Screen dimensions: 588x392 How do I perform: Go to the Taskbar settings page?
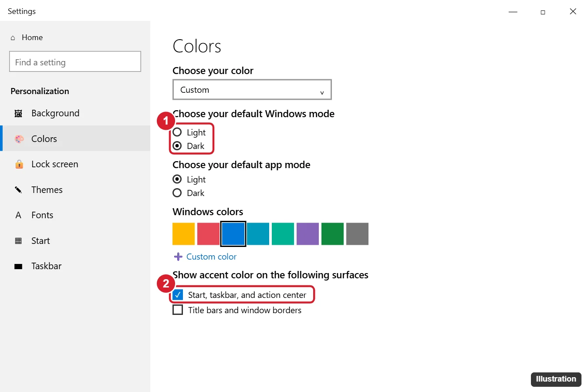75,266
